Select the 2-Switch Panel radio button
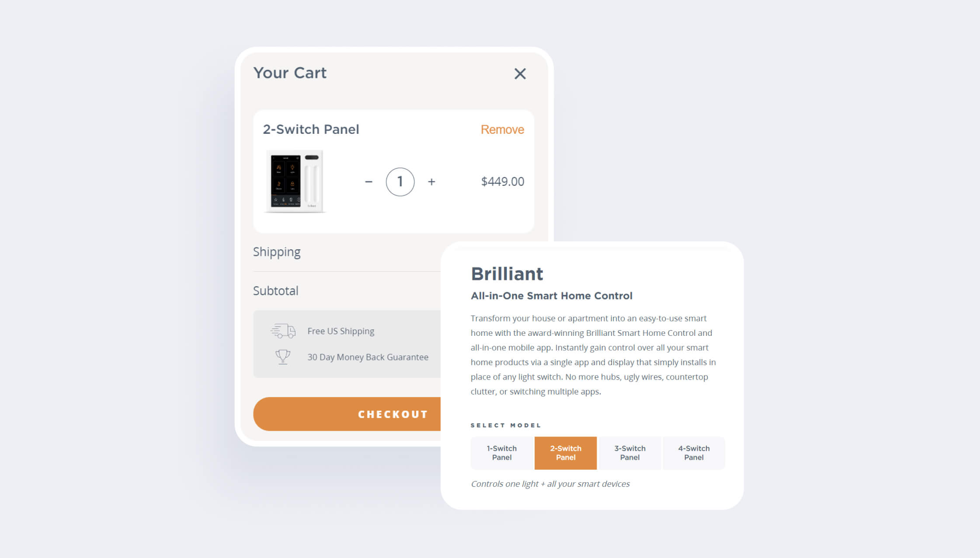The height and width of the screenshot is (558, 980). (x=565, y=452)
